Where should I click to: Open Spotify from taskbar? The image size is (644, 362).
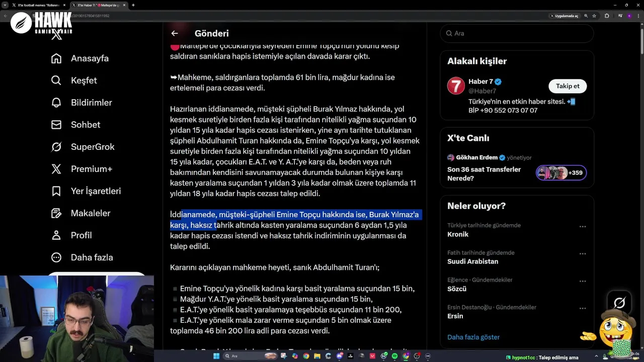point(394,356)
